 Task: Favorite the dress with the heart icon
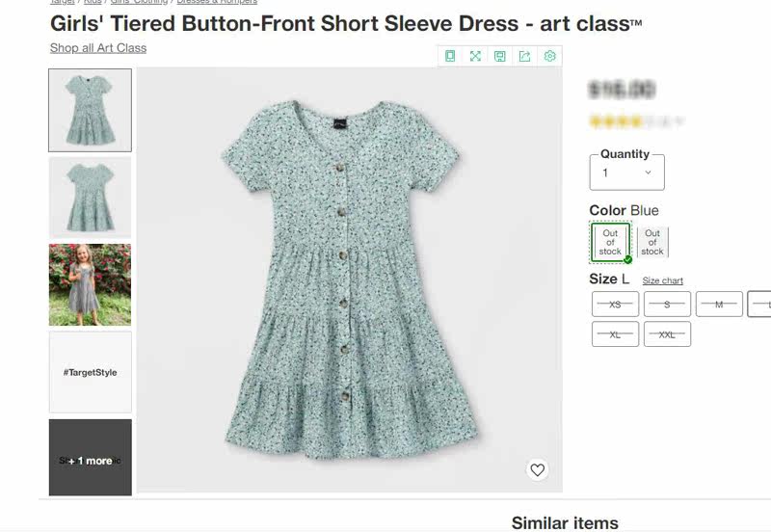[538, 469]
